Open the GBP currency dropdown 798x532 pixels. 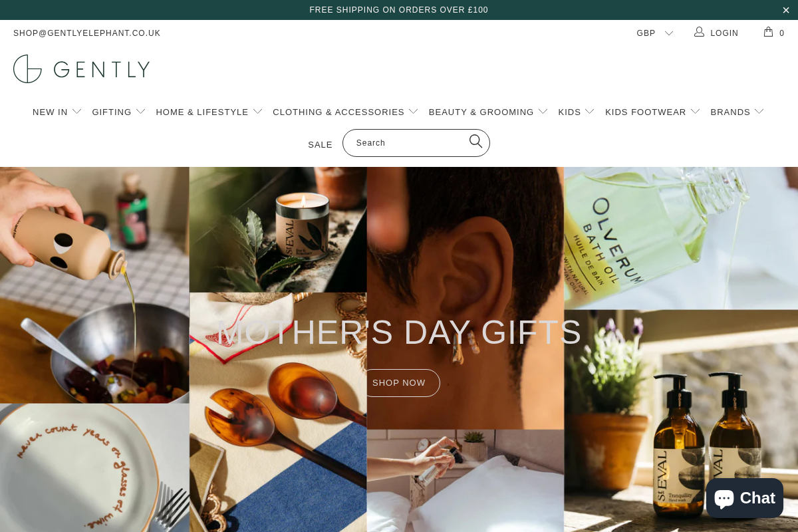pyautogui.click(x=655, y=33)
